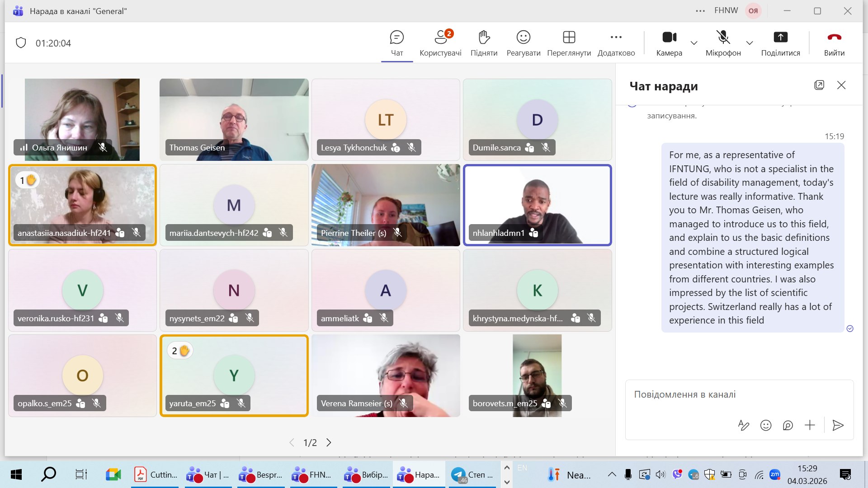
Task: Start screen sharing with the Поділитися icon
Action: [x=781, y=43]
